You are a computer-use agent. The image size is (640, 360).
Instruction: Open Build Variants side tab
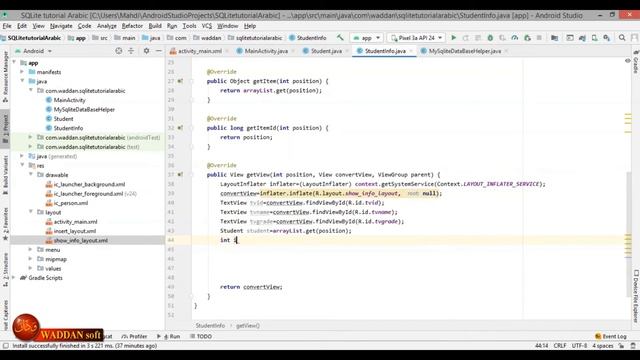pyautogui.click(x=5, y=175)
